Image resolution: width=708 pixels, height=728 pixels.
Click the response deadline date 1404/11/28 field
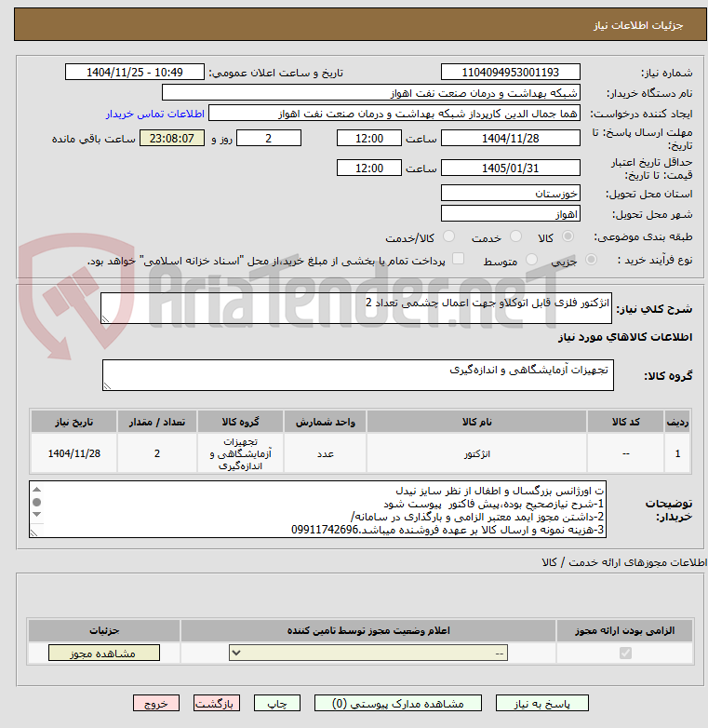(511, 139)
